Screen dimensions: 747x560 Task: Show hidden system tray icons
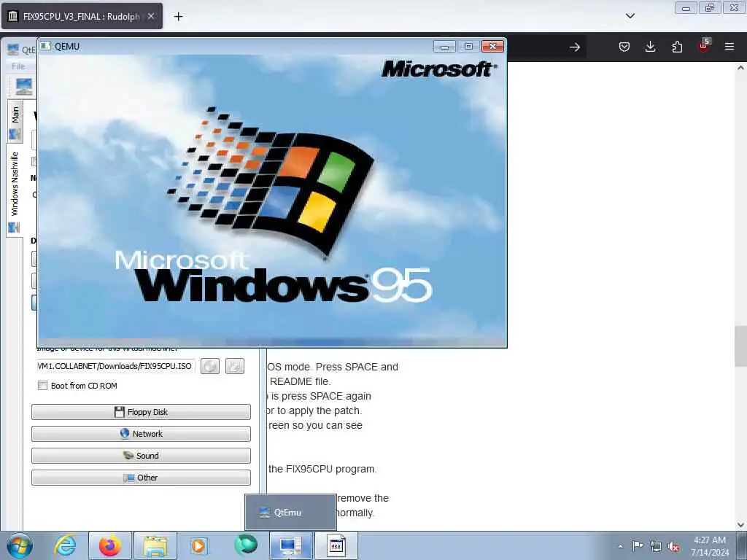point(620,546)
